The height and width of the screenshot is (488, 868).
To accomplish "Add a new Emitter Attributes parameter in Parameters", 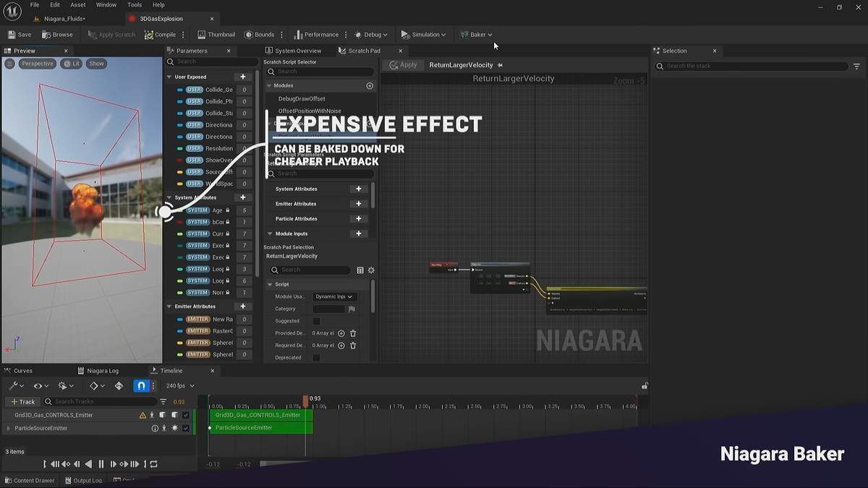I will tap(243, 307).
